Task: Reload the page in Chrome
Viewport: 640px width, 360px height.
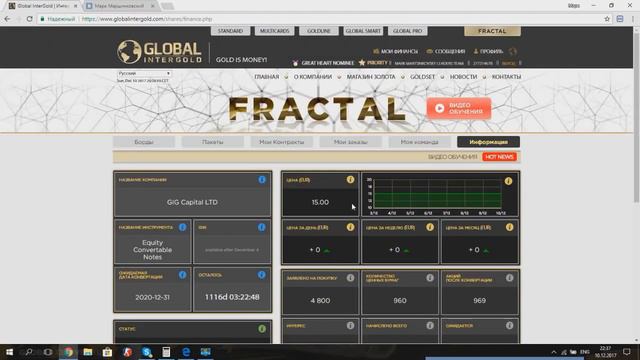Action: pyautogui.click(x=29, y=19)
